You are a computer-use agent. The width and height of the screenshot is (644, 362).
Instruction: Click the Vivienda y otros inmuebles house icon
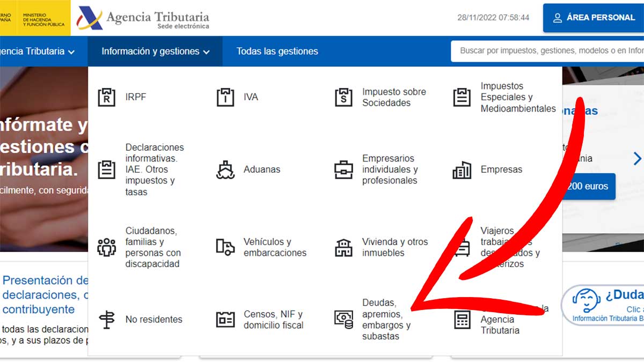(343, 247)
